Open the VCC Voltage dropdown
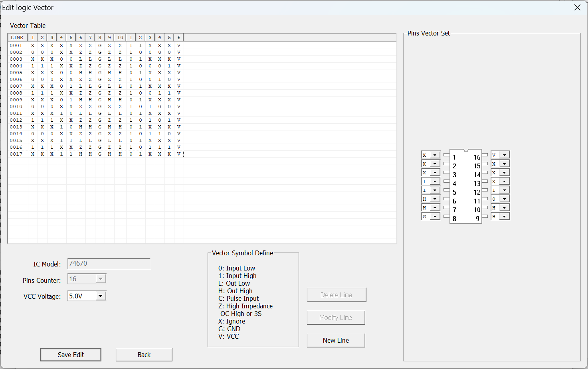This screenshot has width=588, height=369. [x=101, y=296]
